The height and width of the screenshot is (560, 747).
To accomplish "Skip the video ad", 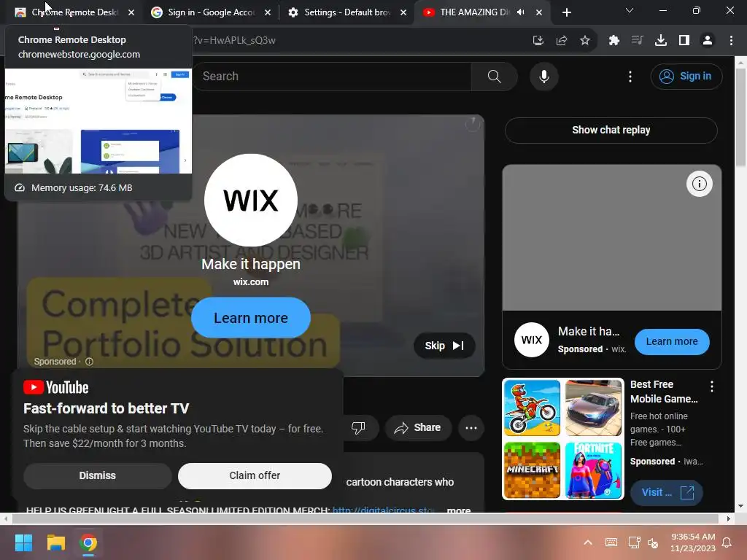I will [x=444, y=346].
